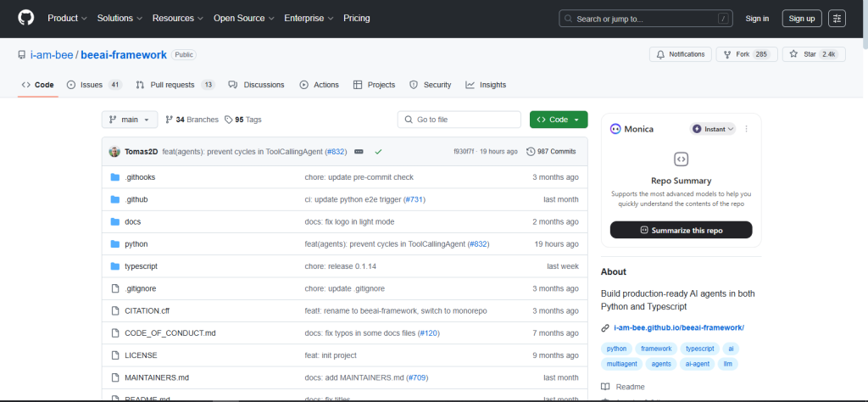Click Summarize this repo button
868x402 pixels.
tap(681, 230)
